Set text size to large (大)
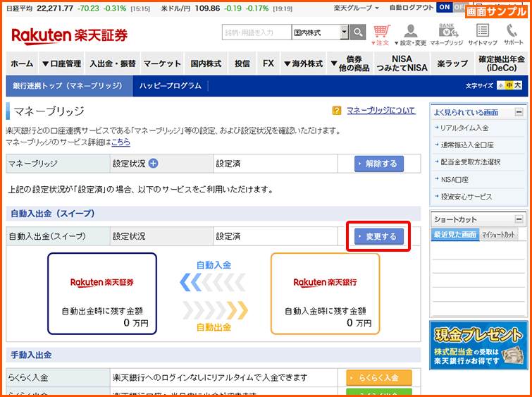Viewport: 532px width, 397px height. (x=517, y=85)
